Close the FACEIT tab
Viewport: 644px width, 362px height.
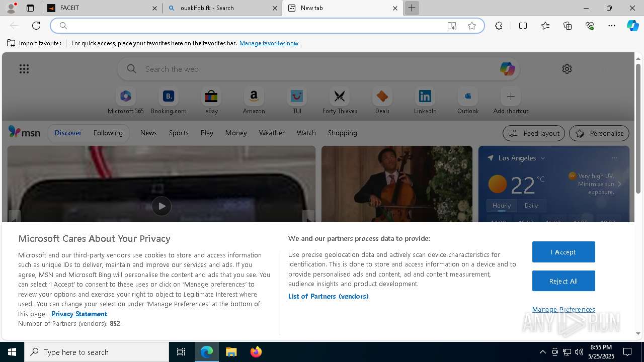(154, 8)
